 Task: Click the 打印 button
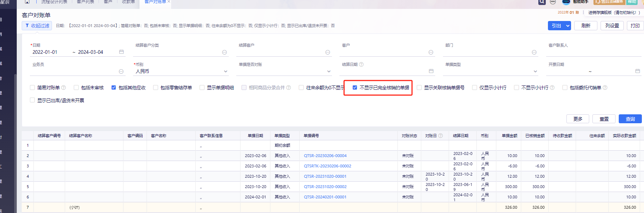[635, 26]
